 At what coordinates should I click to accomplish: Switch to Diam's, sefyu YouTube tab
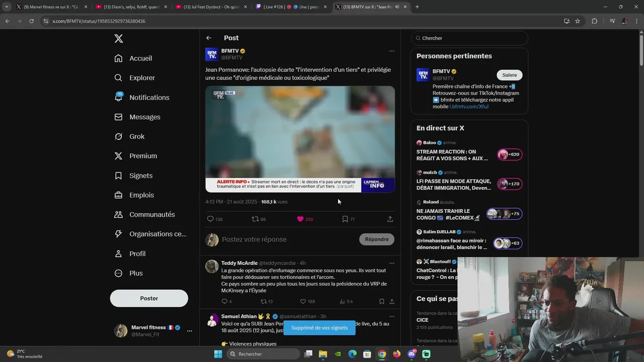[131, 7]
